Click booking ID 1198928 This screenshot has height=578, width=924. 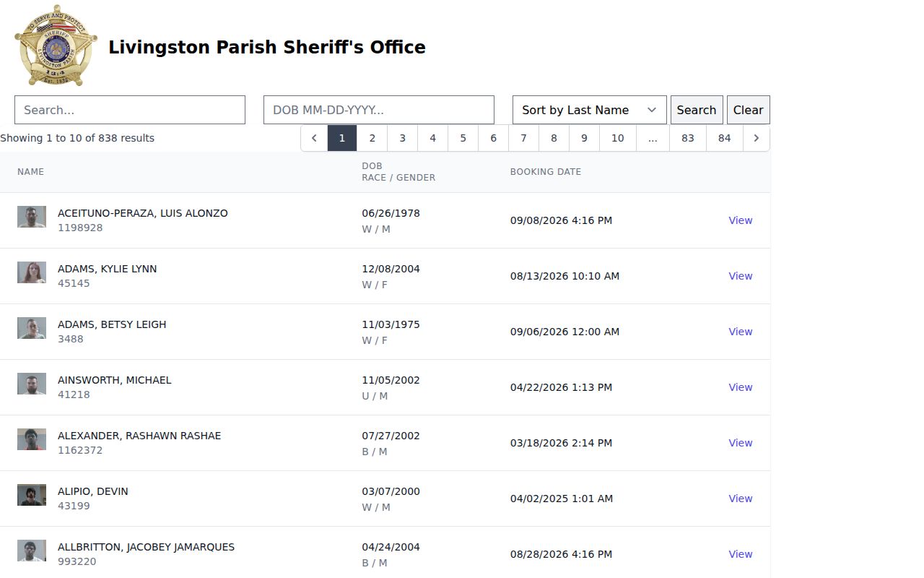pos(80,228)
